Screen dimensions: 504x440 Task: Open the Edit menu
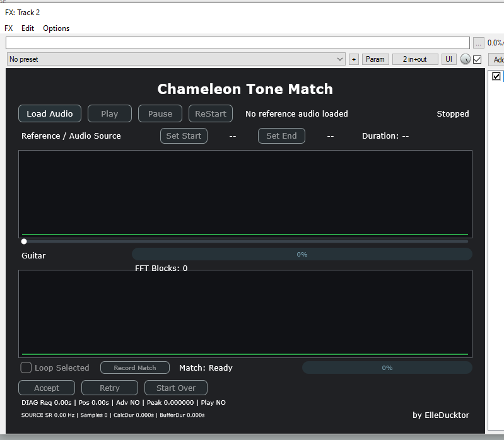point(28,28)
